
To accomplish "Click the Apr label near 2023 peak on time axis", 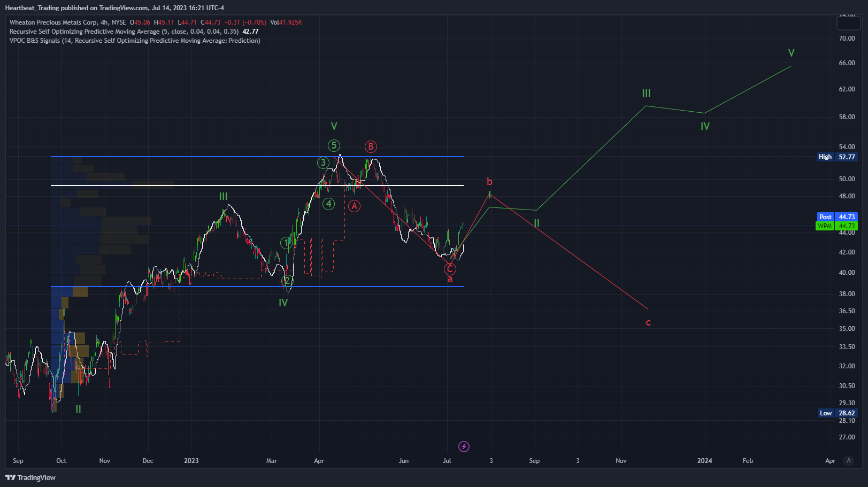I will [x=319, y=460].
